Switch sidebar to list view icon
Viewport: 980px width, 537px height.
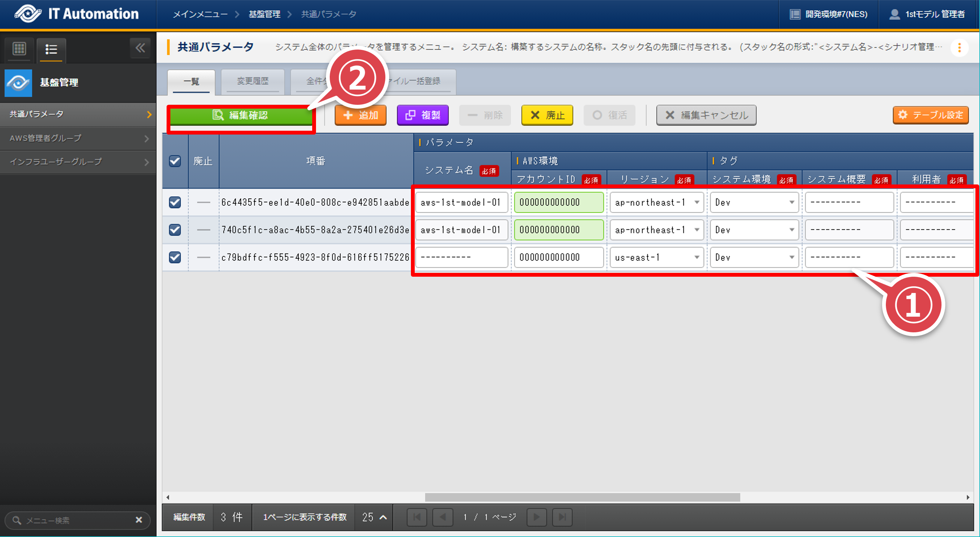click(51, 49)
